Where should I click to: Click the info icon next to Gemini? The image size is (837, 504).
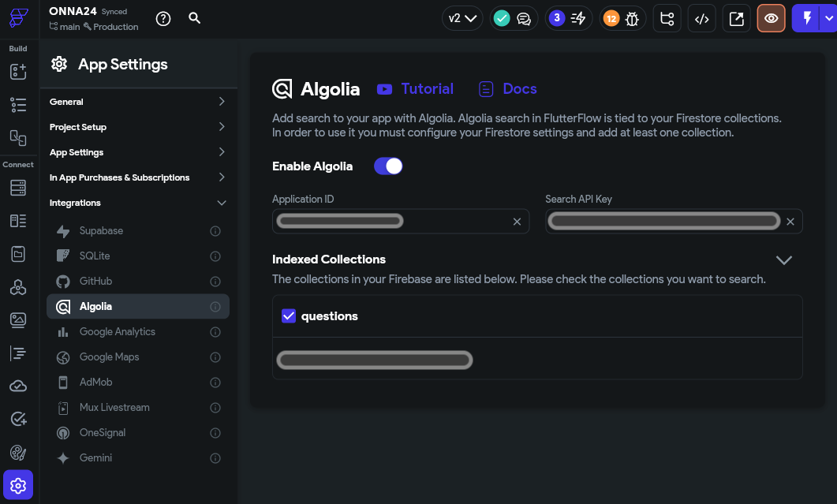(x=215, y=458)
